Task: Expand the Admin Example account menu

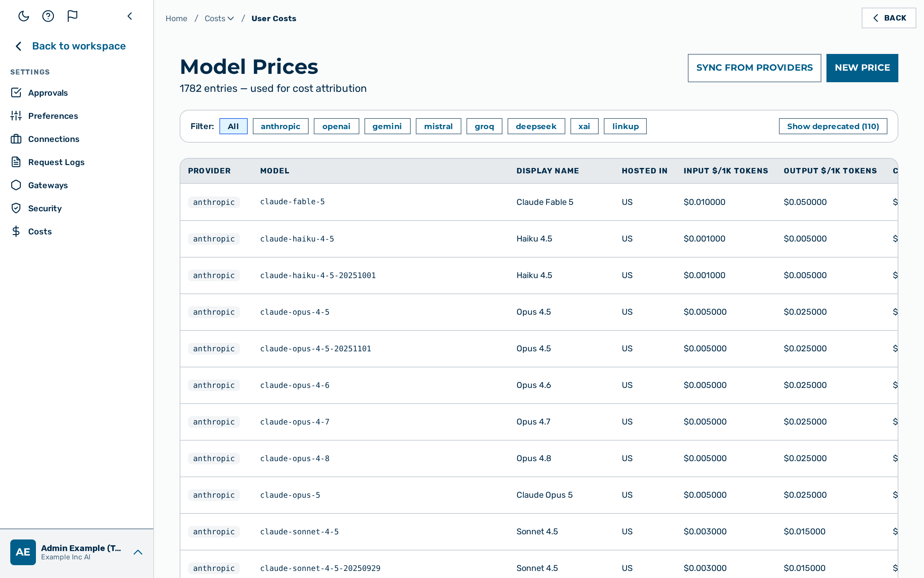Action: click(x=138, y=552)
